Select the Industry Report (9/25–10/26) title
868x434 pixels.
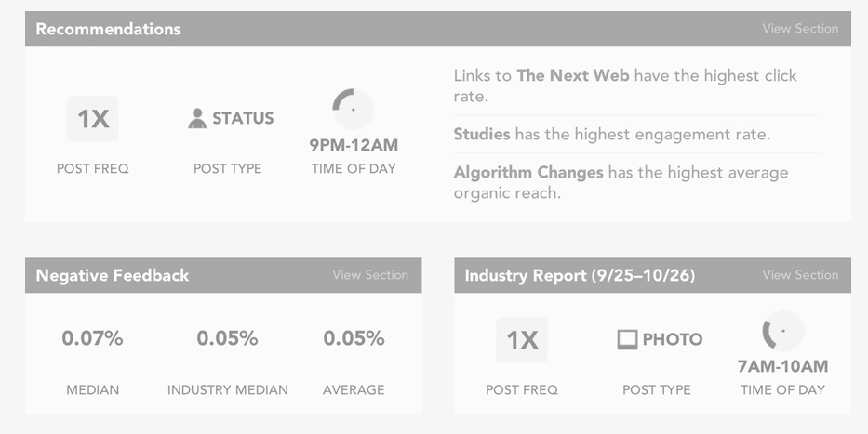pos(580,275)
